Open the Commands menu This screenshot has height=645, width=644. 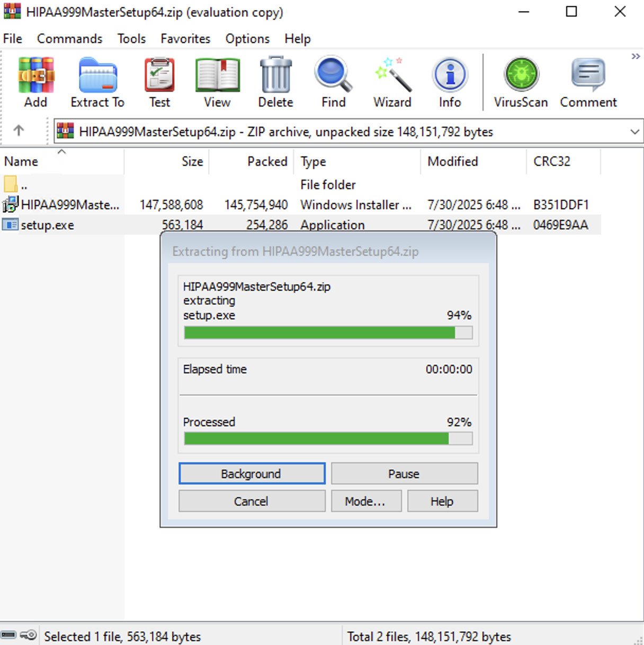click(x=69, y=39)
